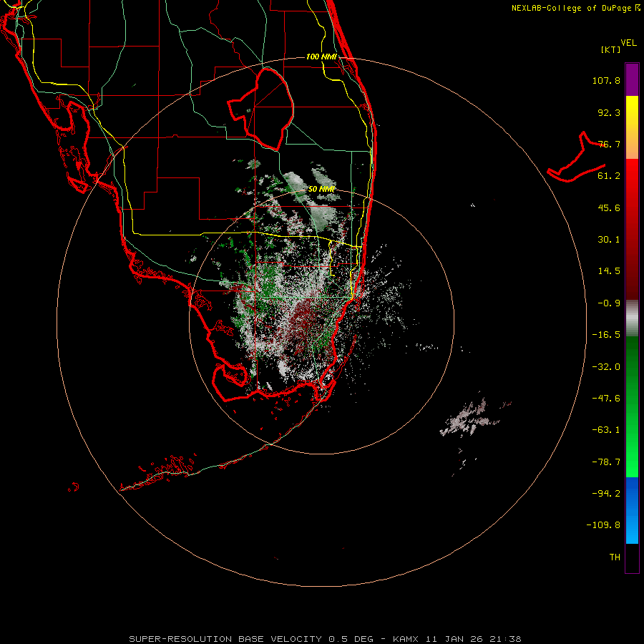Click the green segment of the color bar
Image resolution: width=644 pixels, height=644 pixels.
coord(632,406)
